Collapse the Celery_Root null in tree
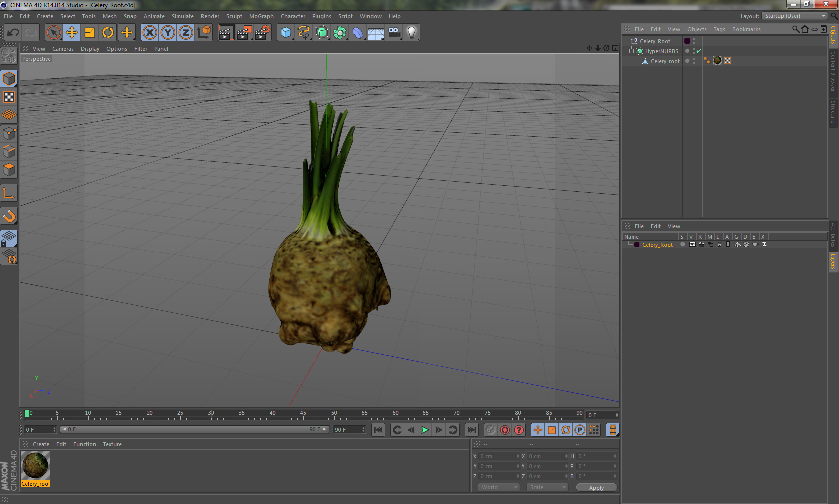The image size is (839, 504). (626, 41)
